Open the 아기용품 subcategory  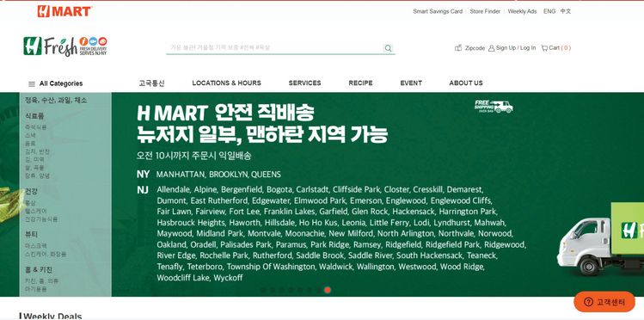(36, 289)
